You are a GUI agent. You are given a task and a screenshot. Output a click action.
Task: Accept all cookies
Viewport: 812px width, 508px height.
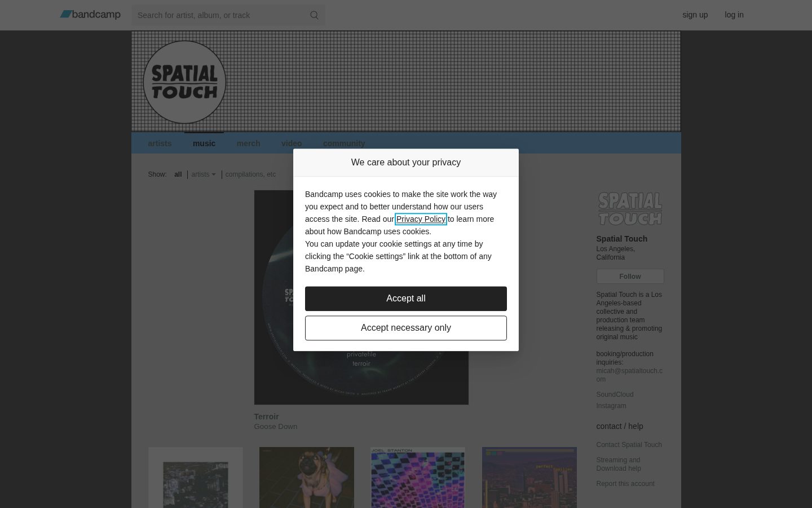(406, 299)
